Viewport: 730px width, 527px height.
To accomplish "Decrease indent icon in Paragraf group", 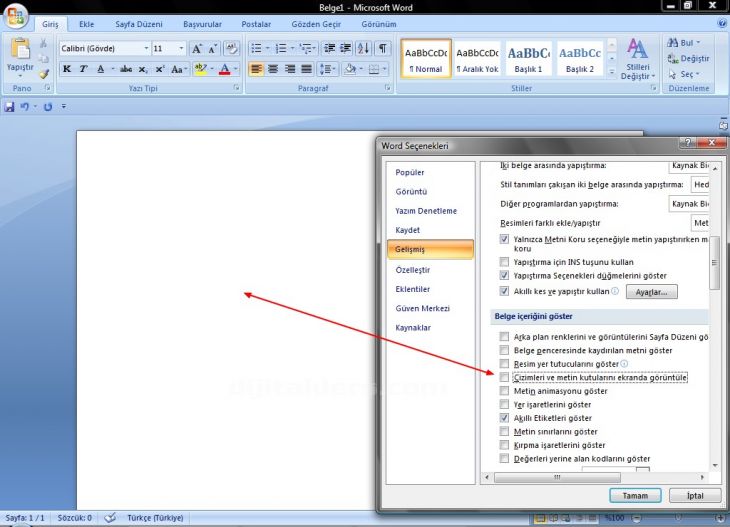I will pos(330,48).
